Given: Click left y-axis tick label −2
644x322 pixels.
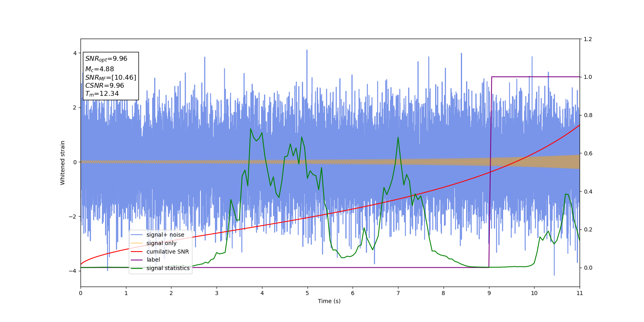Looking at the screenshot, I should point(73,217).
